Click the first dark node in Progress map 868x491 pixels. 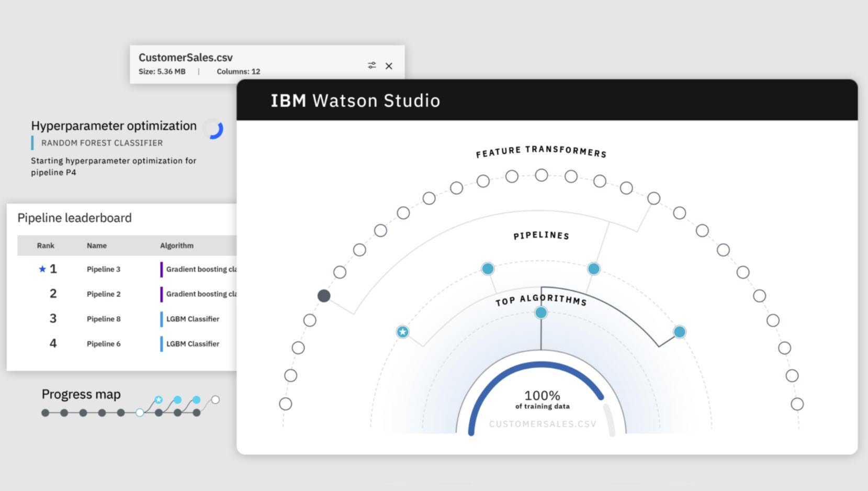click(46, 412)
